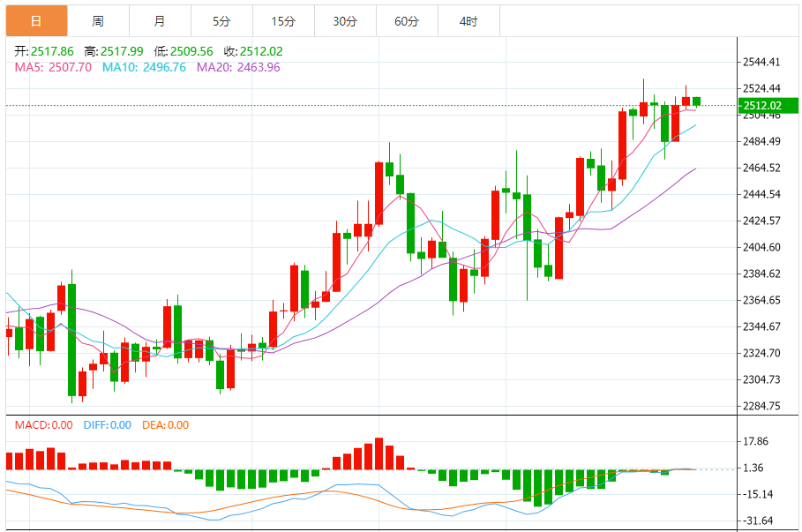
Task: Switch to the 周 weekly tab
Action: point(98,21)
